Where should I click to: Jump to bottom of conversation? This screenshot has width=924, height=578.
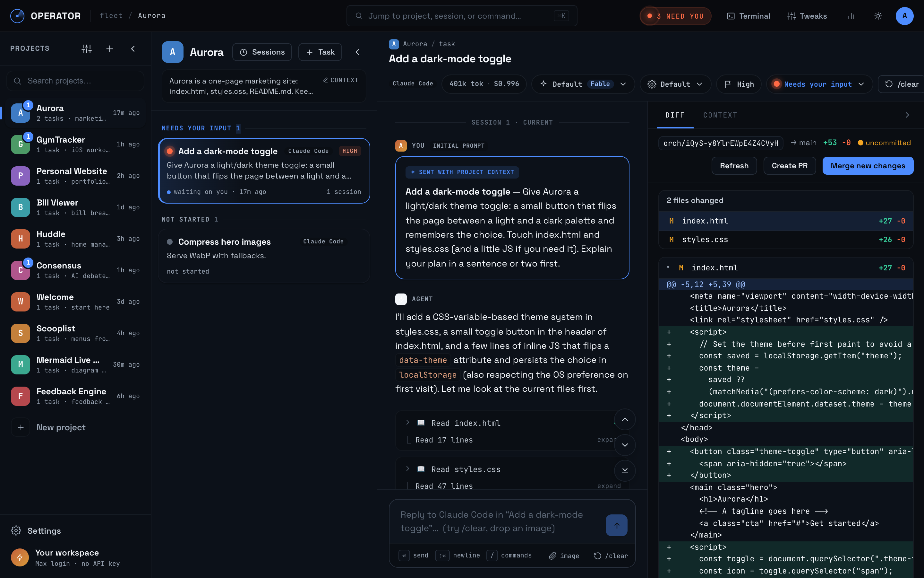tap(625, 470)
